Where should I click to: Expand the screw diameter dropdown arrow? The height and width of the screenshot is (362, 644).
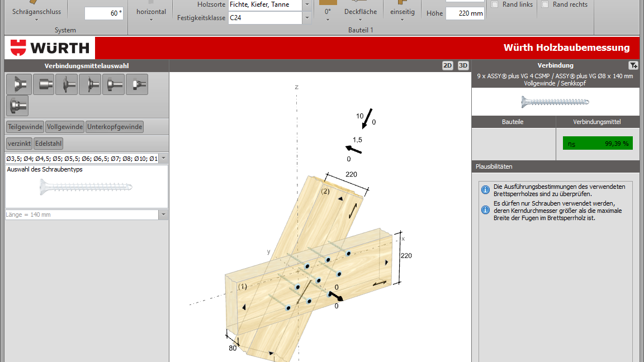163,159
